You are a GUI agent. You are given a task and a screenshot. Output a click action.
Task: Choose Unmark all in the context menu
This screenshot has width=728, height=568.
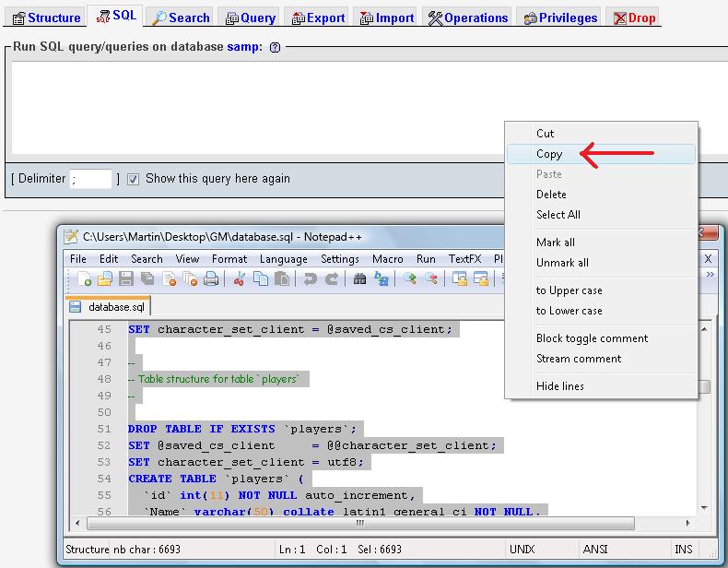[x=601, y=263]
